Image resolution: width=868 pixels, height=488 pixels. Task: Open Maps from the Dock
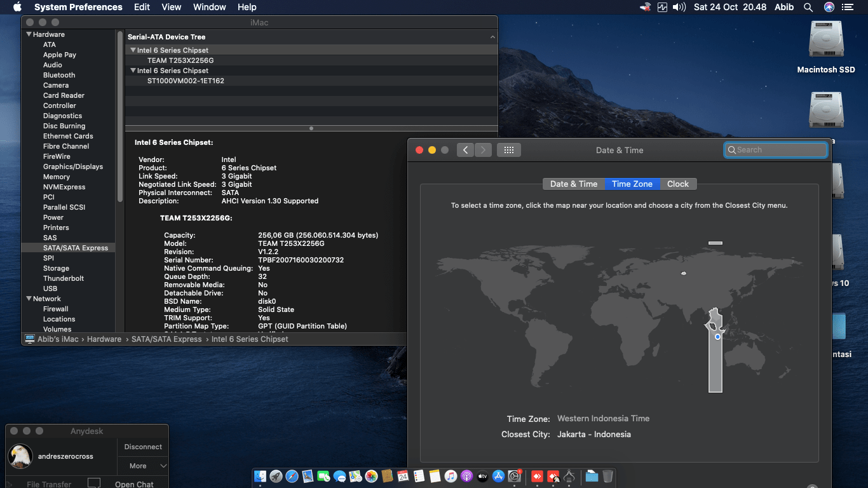pyautogui.click(x=355, y=476)
